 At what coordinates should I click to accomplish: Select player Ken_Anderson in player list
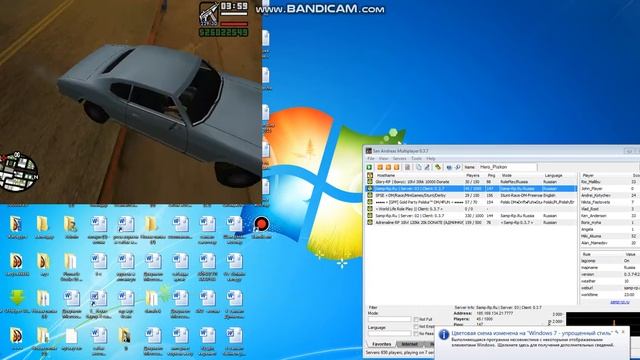point(610,216)
